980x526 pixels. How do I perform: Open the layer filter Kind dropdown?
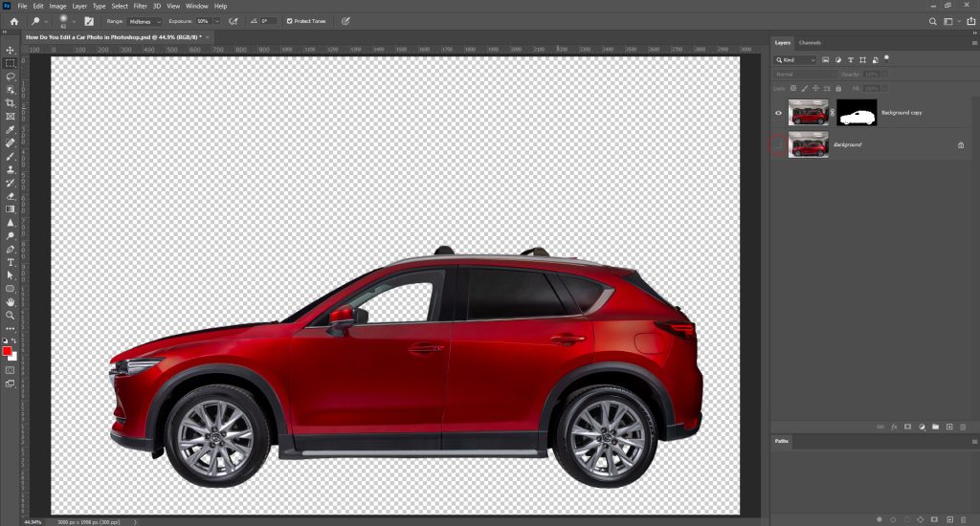click(796, 59)
